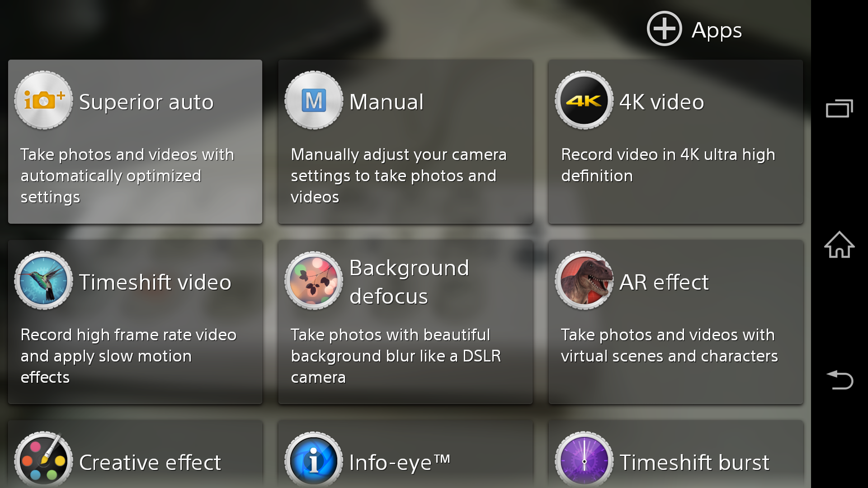Open AR effect description tile area

pyautogui.click(x=669, y=346)
